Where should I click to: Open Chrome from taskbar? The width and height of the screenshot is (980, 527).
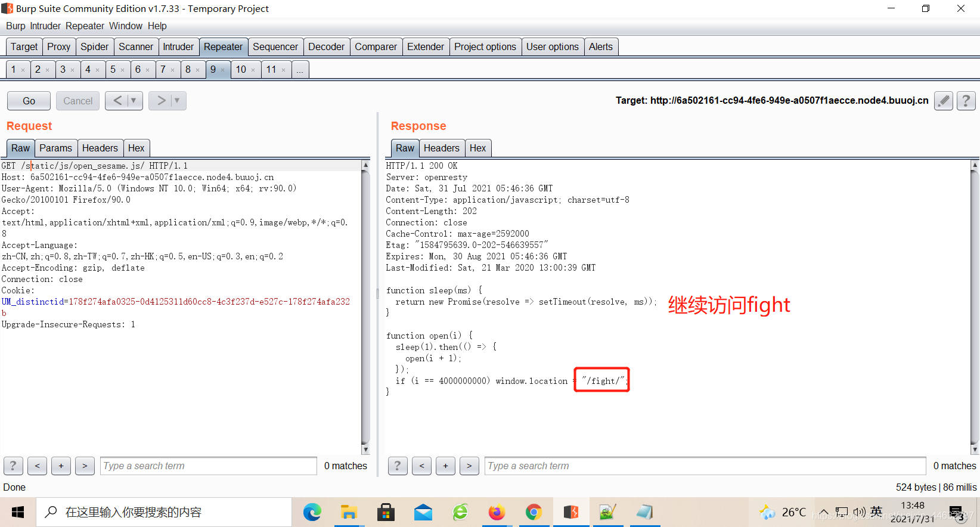pyautogui.click(x=534, y=512)
